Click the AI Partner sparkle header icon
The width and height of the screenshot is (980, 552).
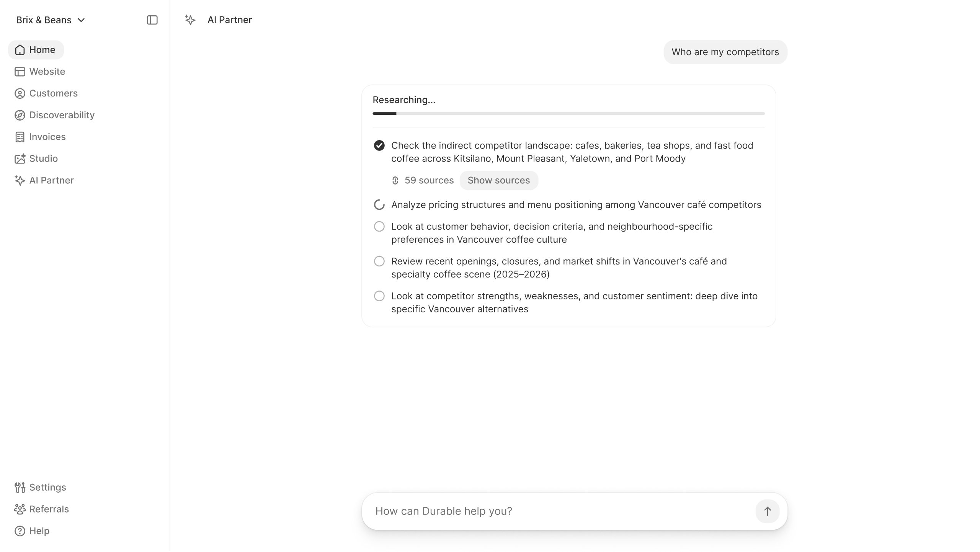pyautogui.click(x=190, y=20)
